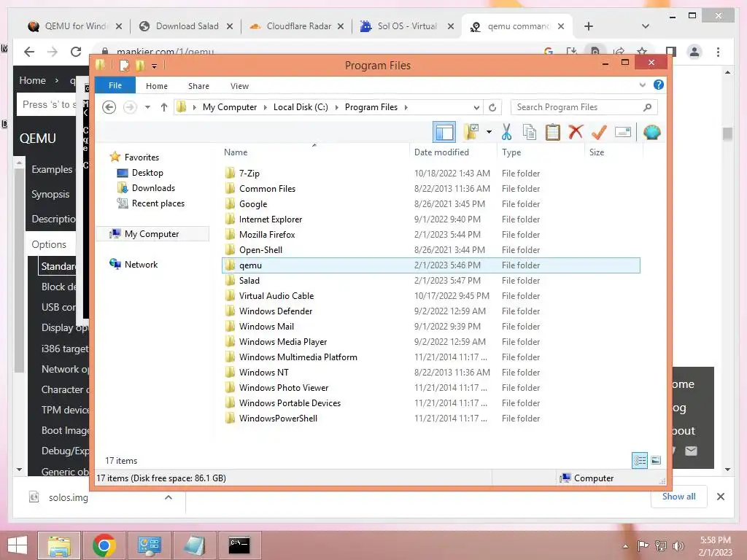747x560 pixels.
Task: Expand the arrow after Program Files breadcrumb
Action: [x=406, y=108]
